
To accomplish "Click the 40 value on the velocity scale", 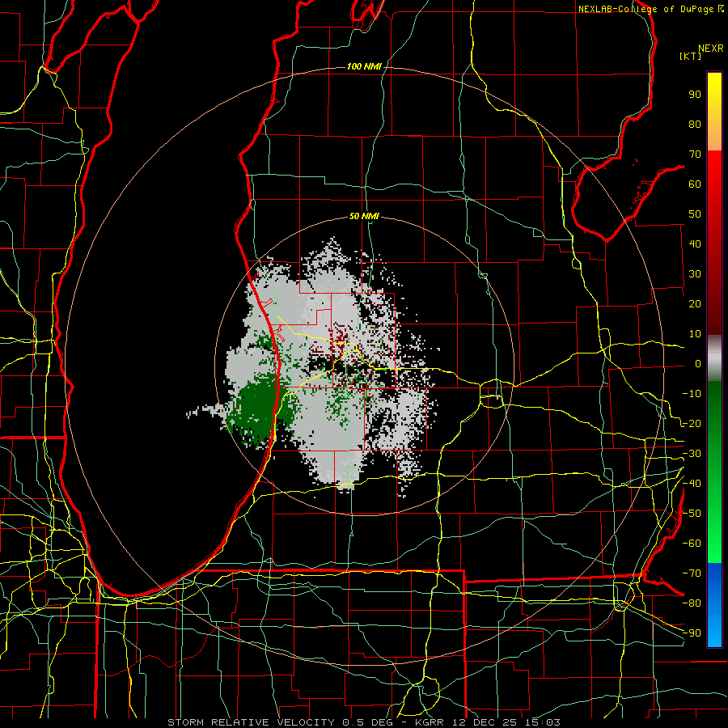I will [x=695, y=243].
